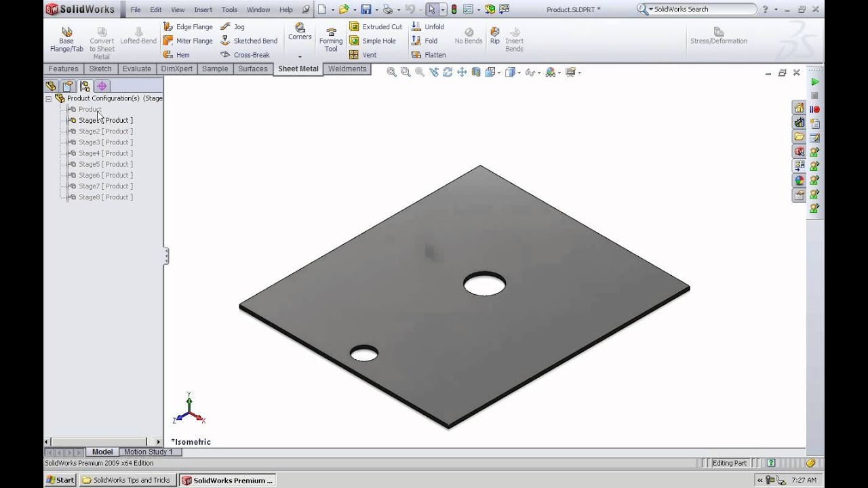Expand the Display Style dropdown

518,73
